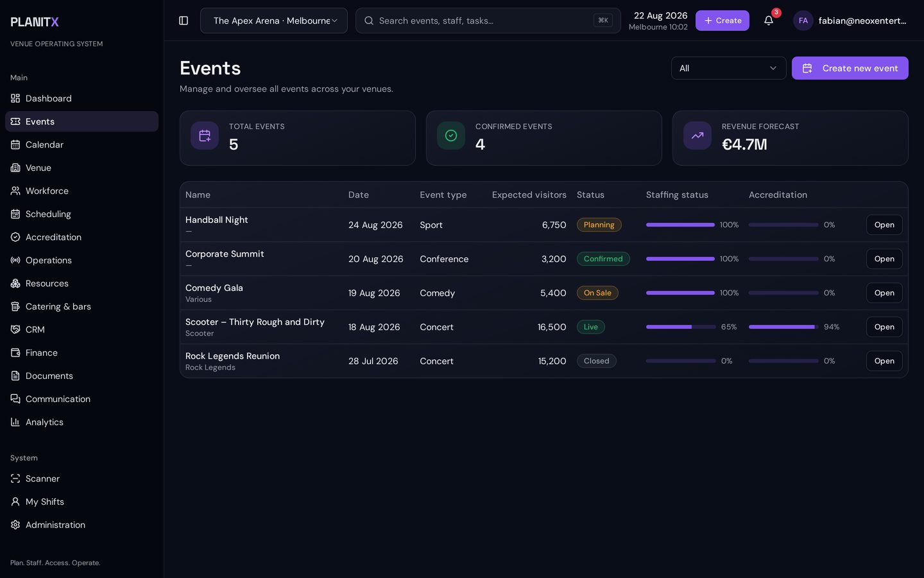Click the Dashboard grid icon in sidebar
Screen dimensions: 924x578
coord(15,98)
